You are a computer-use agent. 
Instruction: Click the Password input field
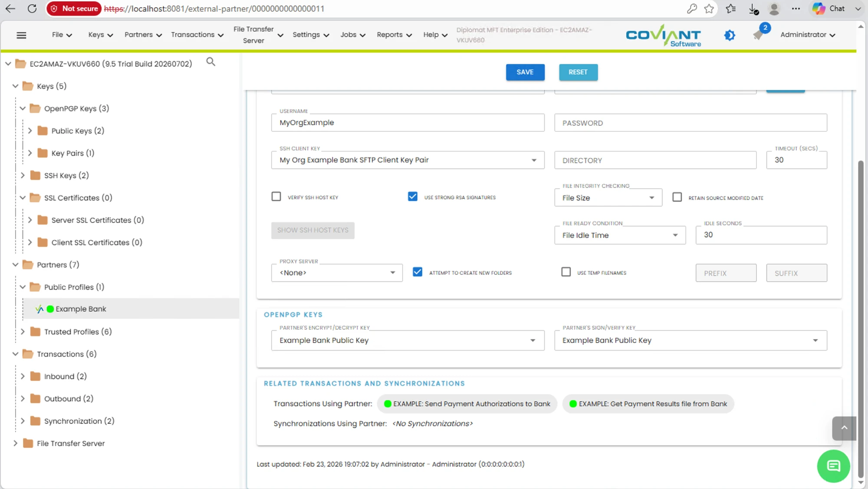[690, 123]
